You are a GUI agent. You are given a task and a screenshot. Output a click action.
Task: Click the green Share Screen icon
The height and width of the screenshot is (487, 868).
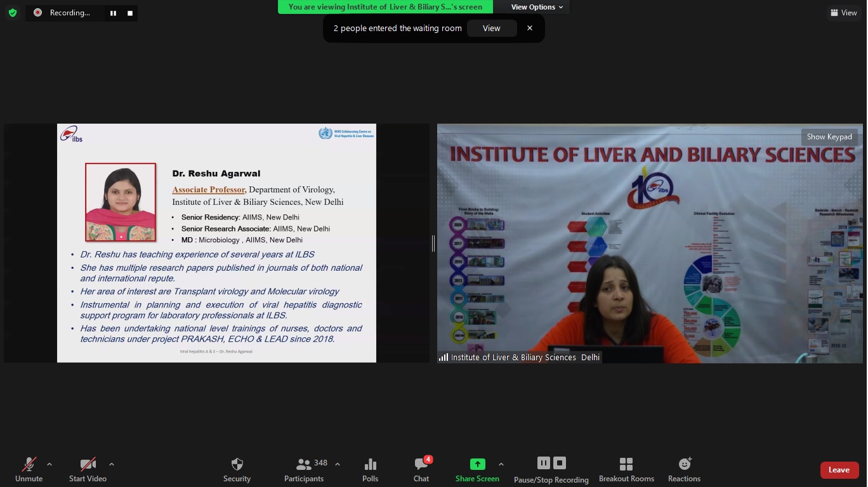coord(477,464)
